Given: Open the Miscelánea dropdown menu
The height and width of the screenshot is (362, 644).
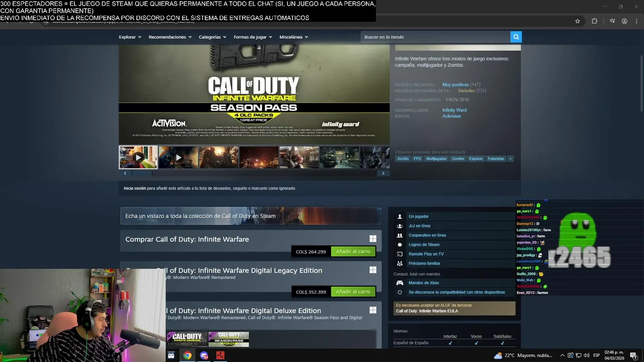Looking at the screenshot, I should (294, 37).
